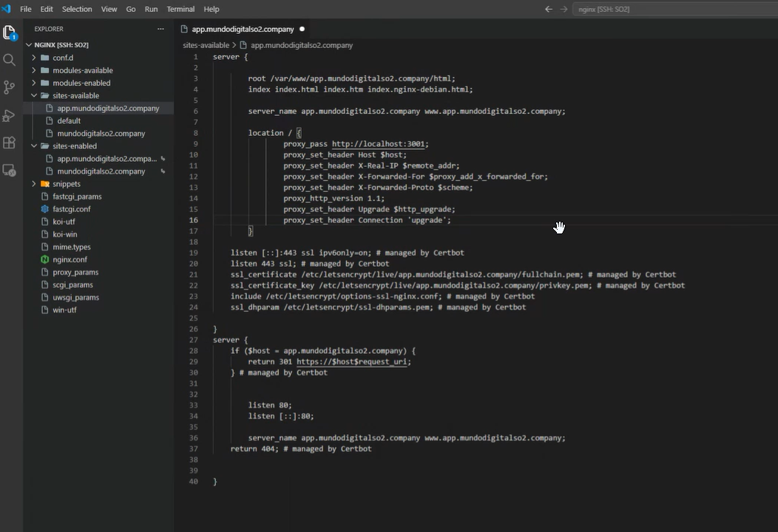Expand the conf.d folder

pos(34,58)
